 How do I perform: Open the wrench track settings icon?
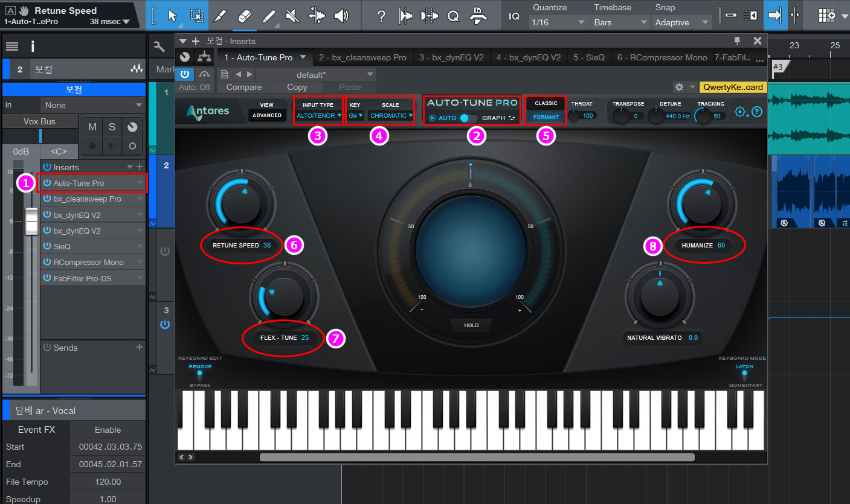click(x=159, y=46)
